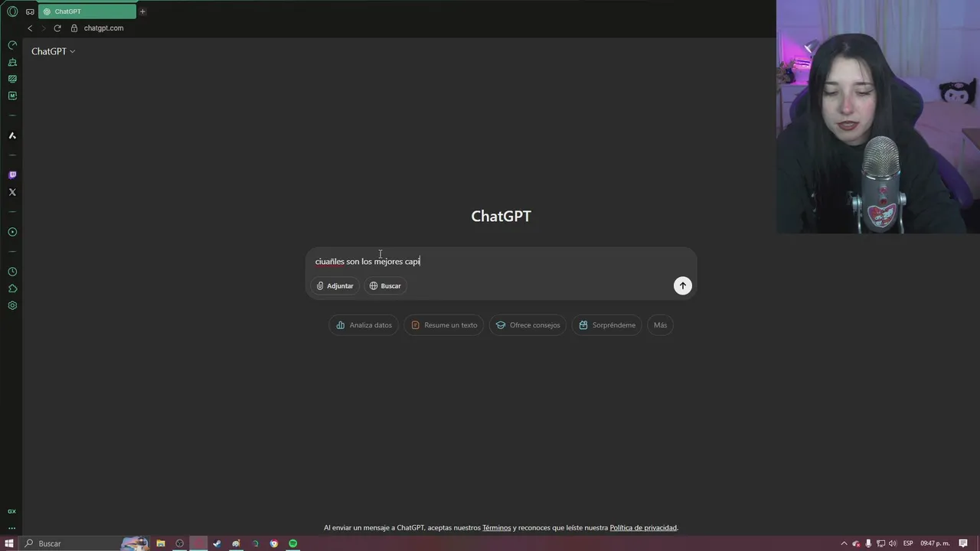The width and height of the screenshot is (980, 551).
Task: Reload the chatgpt.com page
Action: 57,28
